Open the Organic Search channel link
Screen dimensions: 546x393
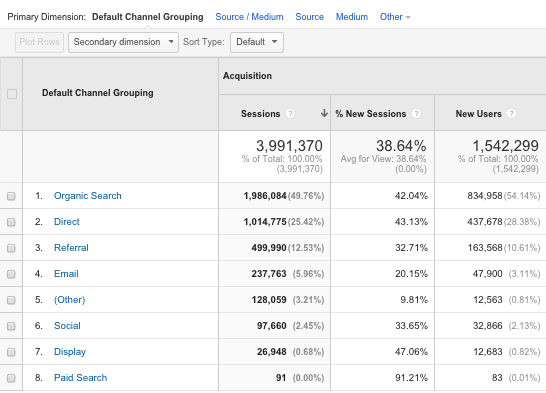[x=88, y=196]
